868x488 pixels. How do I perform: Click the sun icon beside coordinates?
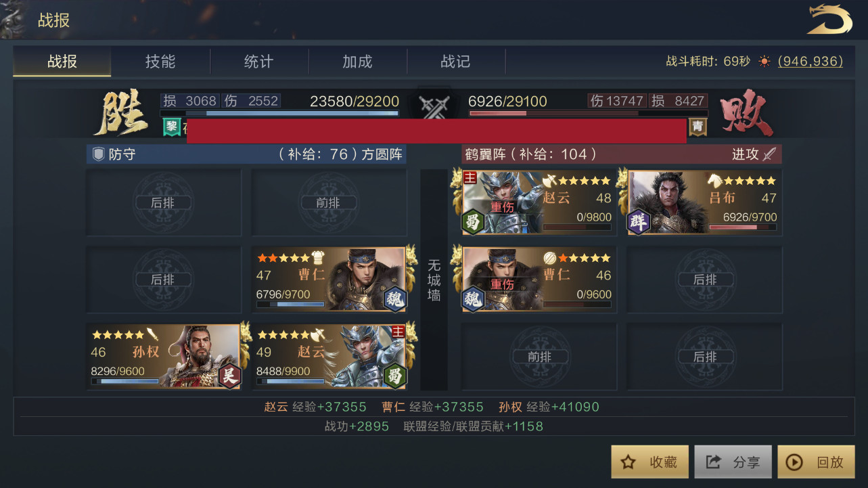tap(764, 61)
